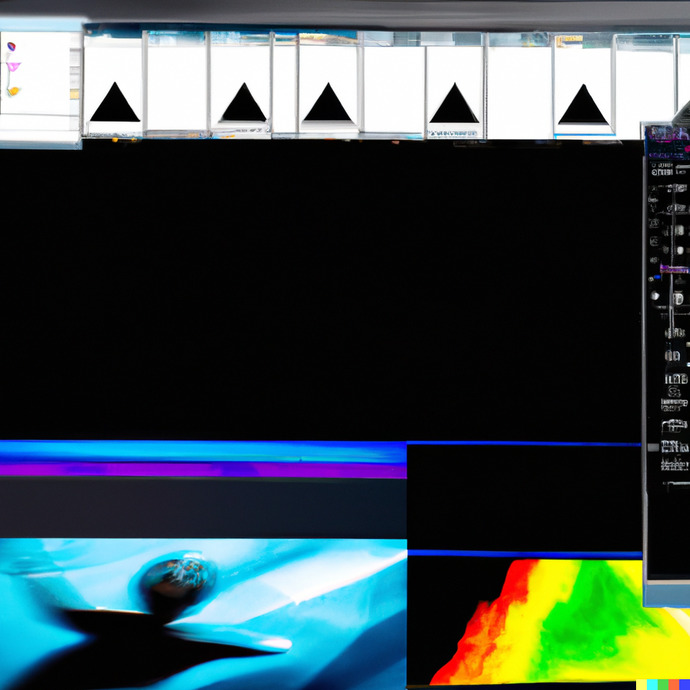Select the blue-and-red sphere icon in left panel
The height and width of the screenshot is (690, 690).
[11, 46]
